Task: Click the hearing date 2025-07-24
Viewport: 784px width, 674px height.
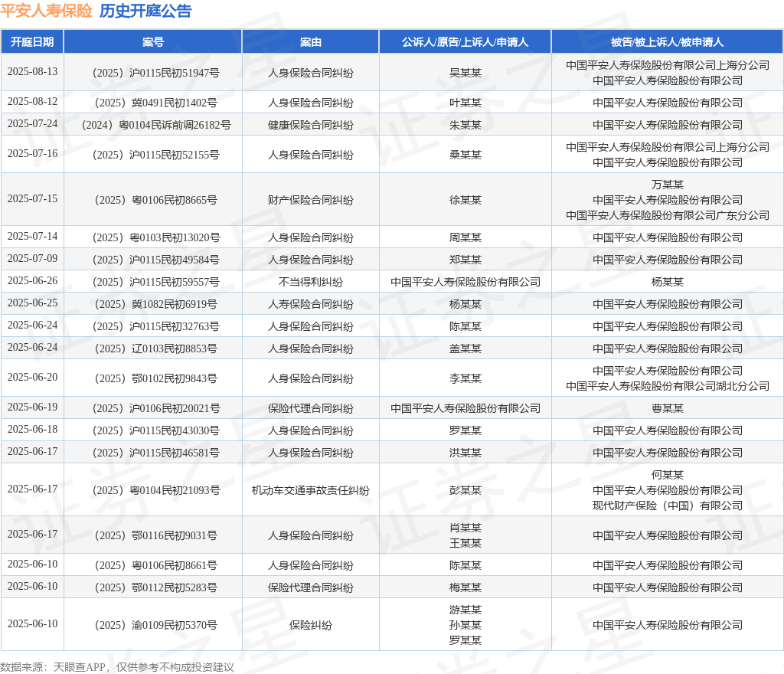Action: click(32, 123)
